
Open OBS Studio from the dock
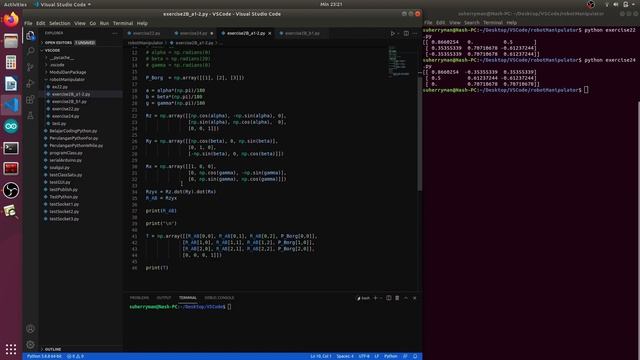[x=11, y=190]
